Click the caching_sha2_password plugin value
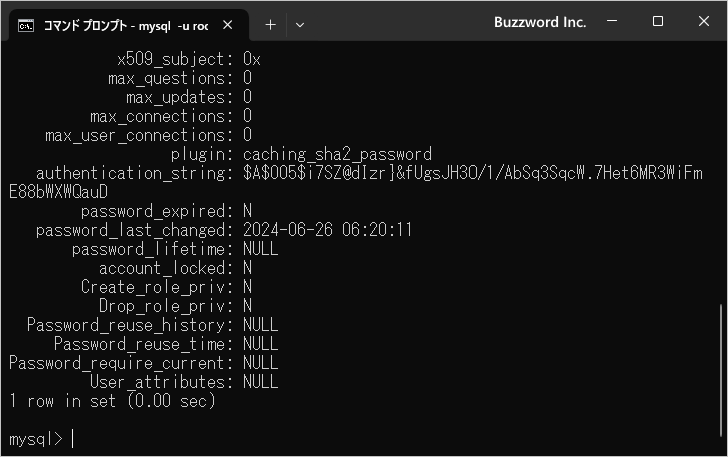This screenshot has width=728, height=457. click(337, 154)
